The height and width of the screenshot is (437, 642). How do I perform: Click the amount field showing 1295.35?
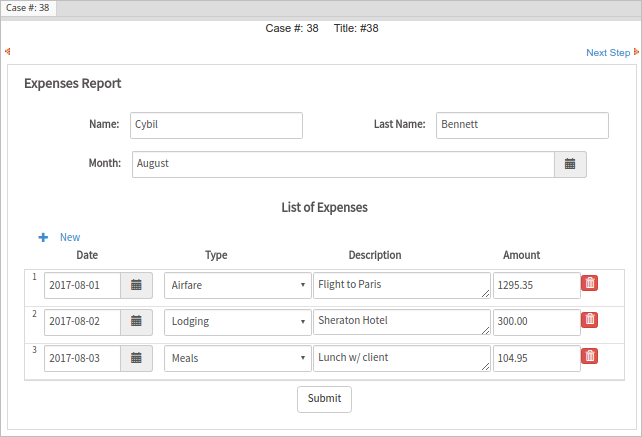pyautogui.click(x=536, y=285)
